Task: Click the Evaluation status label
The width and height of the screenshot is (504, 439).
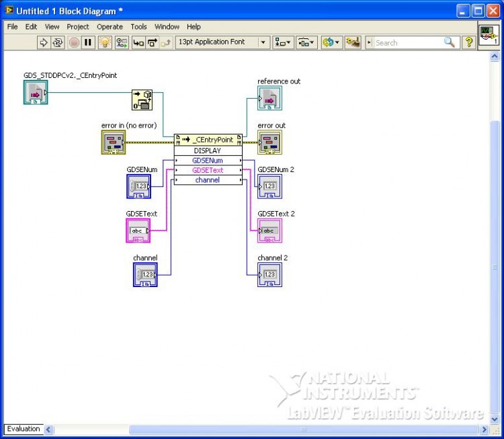Action: point(24,429)
